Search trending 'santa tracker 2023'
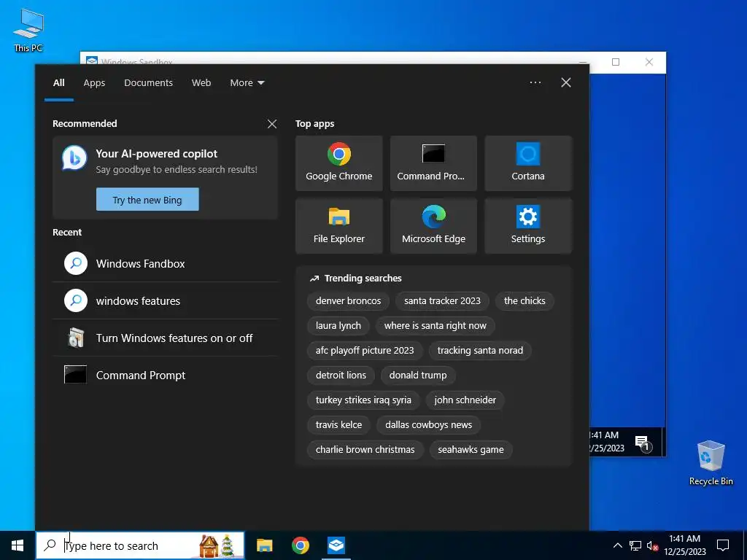Screen dimensions: 747x560 (x=442, y=301)
